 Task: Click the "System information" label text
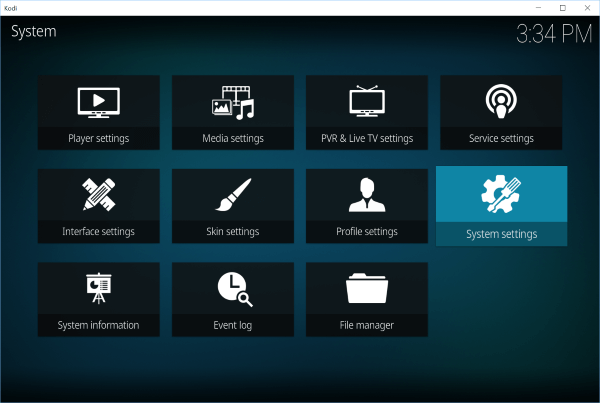[x=98, y=325]
